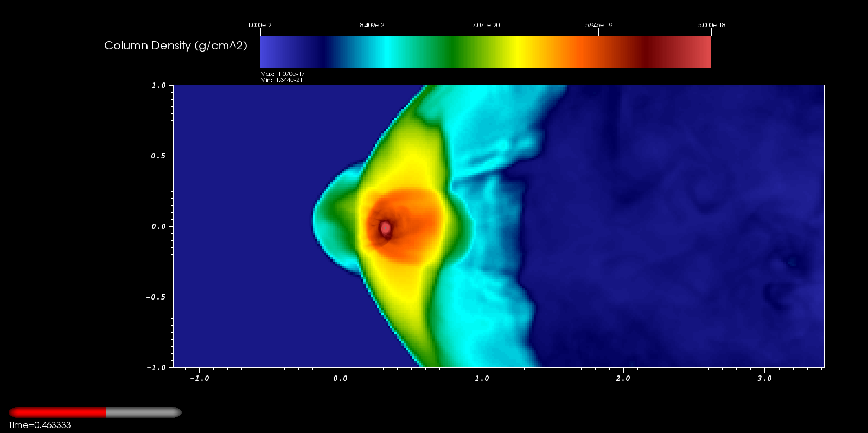
Task: Select the Column Density (g/cm^2) title
Action: 175,46
